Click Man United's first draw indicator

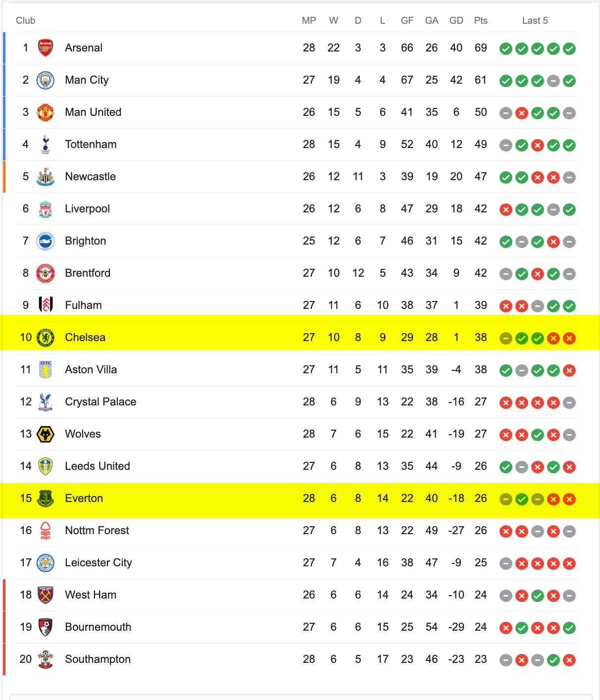[x=505, y=113]
